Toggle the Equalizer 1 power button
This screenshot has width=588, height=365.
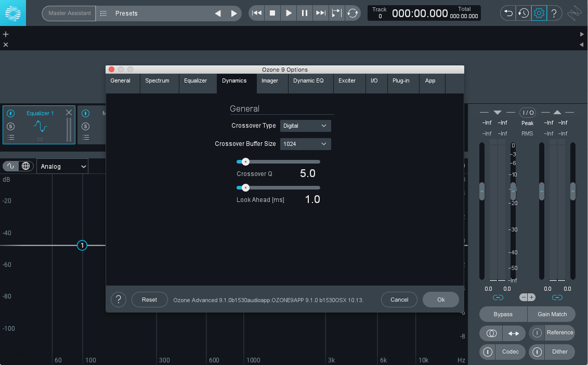point(11,113)
